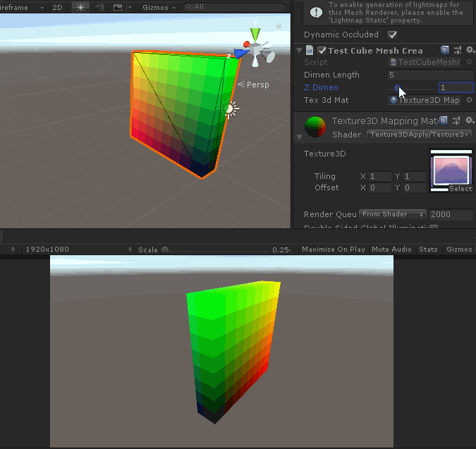Screen dimensions: 476x449
Task: Open the scene Gizmos dropdown
Action: tap(159, 7)
